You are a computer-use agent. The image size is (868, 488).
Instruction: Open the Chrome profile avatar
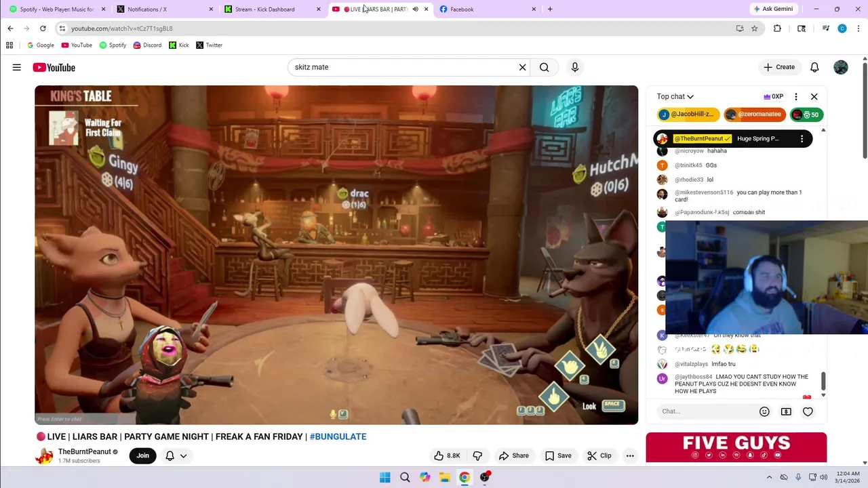[x=842, y=28]
